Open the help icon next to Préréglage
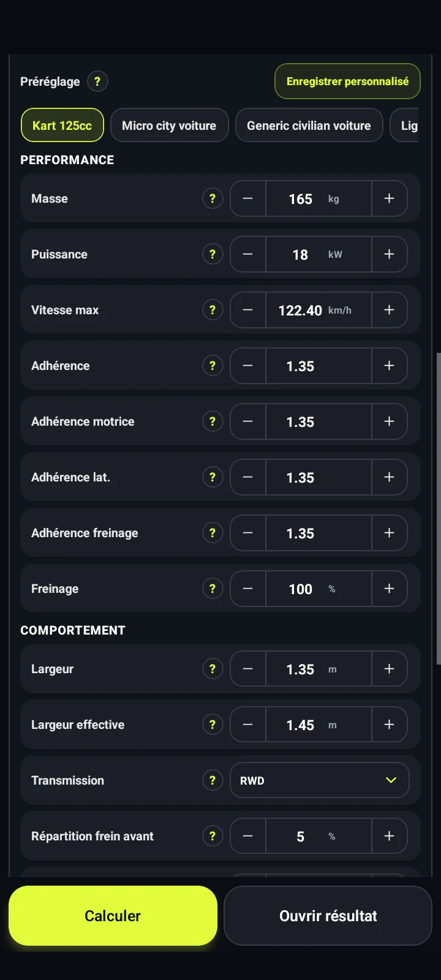441x980 pixels. point(97,81)
